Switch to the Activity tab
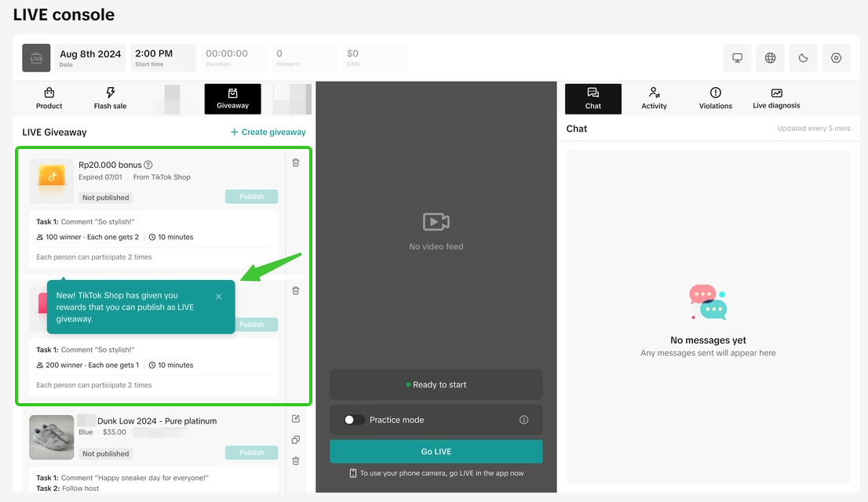Image resolution: width=868 pixels, height=502 pixels. [654, 99]
